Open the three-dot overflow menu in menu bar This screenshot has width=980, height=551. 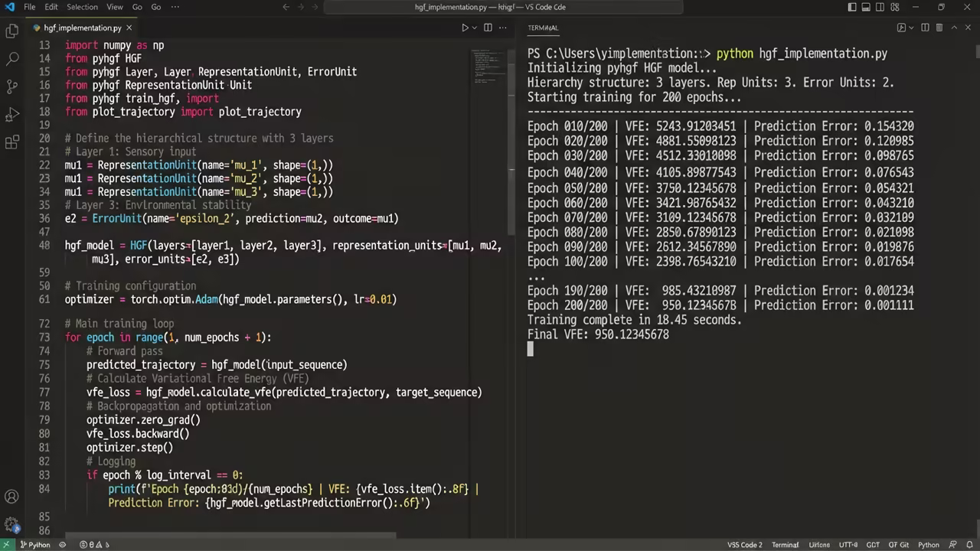(x=175, y=7)
